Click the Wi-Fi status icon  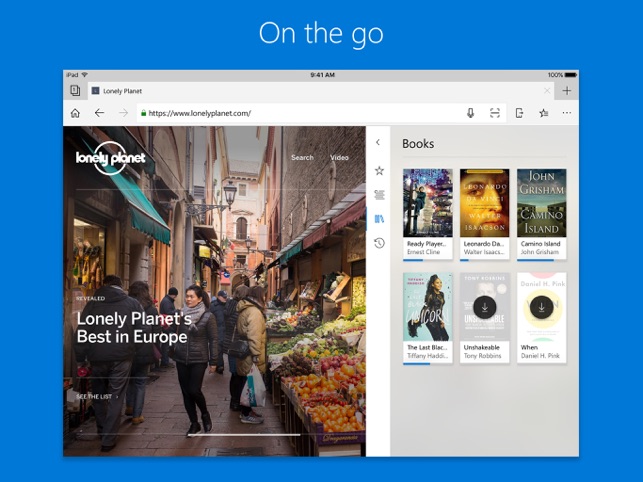click(x=85, y=75)
